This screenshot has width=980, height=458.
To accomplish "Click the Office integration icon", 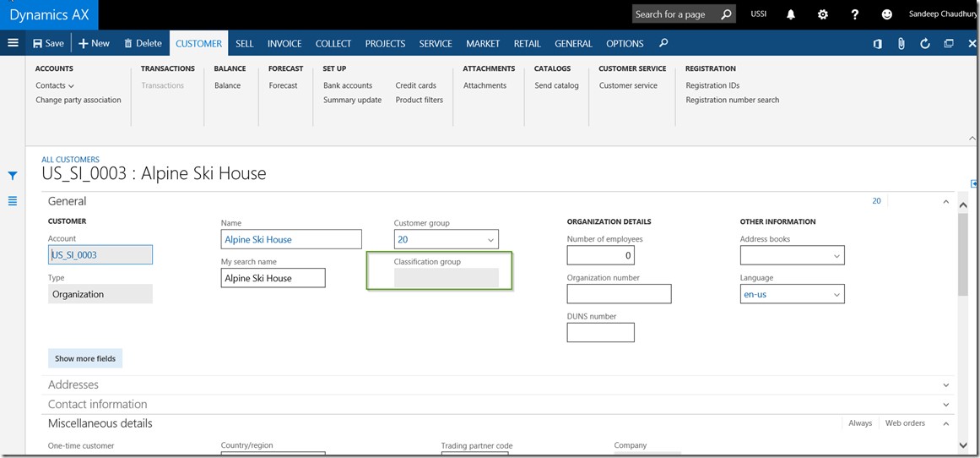I will click(x=877, y=44).
